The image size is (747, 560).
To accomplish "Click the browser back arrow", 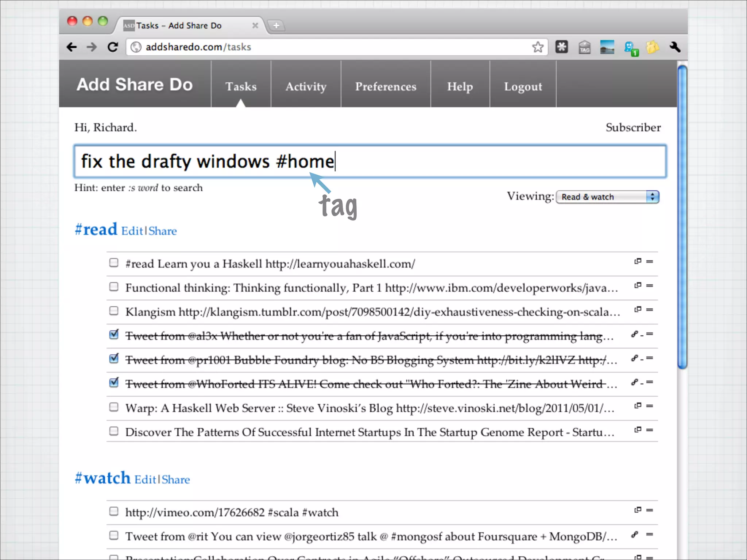I will [72, 47].
